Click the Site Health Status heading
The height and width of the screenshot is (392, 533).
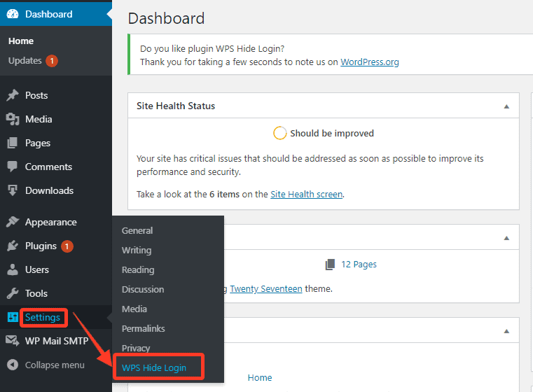[x=176, y=106]
